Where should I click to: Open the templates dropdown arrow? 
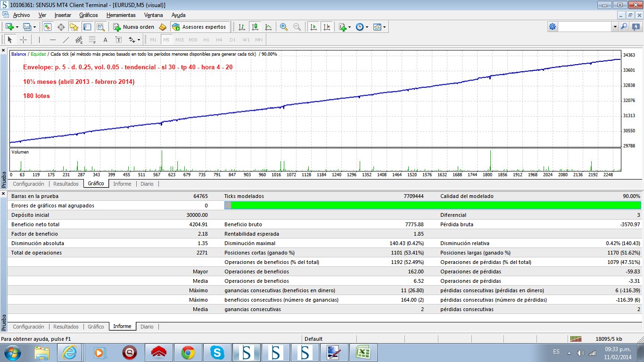click(385, 27)
